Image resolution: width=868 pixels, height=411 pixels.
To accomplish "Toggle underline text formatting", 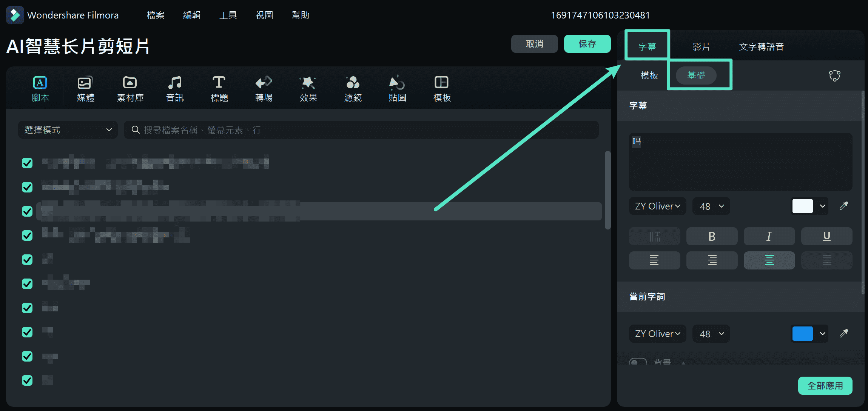I will pos(826,236).
